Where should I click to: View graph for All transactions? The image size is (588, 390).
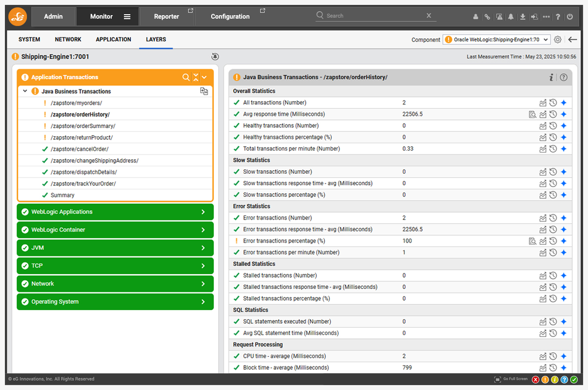[x=543, y=103]
